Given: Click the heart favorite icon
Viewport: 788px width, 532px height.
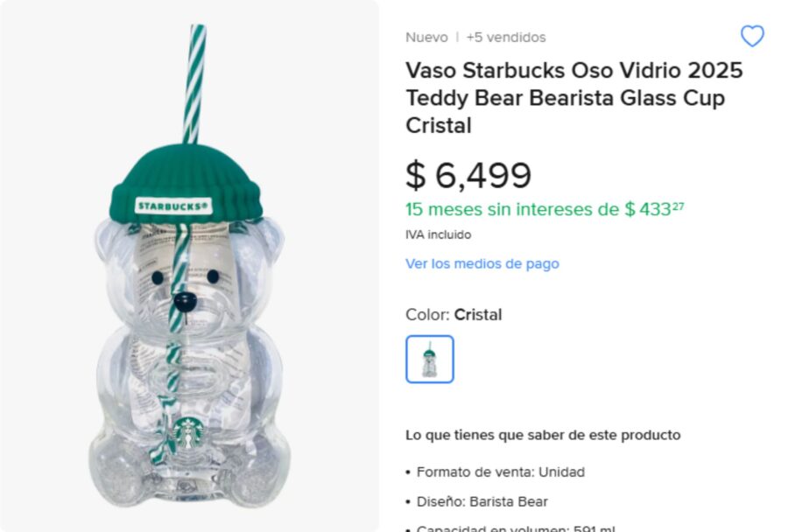Looking at the screenshot, I should (x=752, y=36).
